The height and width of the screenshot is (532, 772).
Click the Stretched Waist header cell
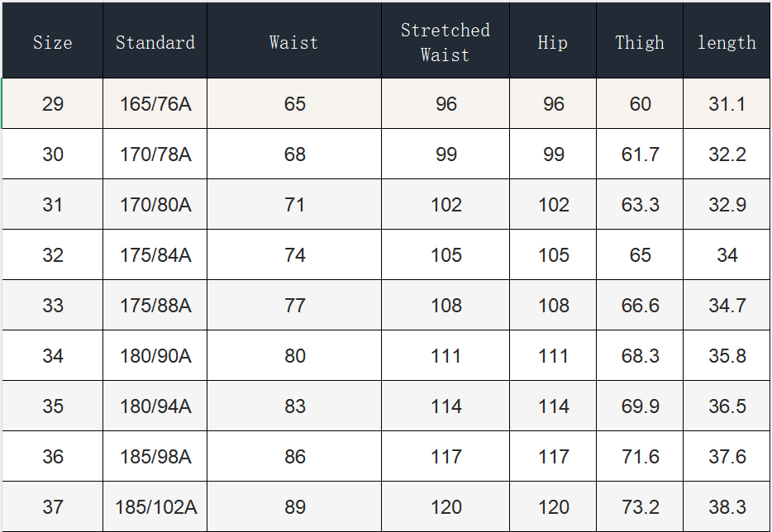click(x=446, y=42)
